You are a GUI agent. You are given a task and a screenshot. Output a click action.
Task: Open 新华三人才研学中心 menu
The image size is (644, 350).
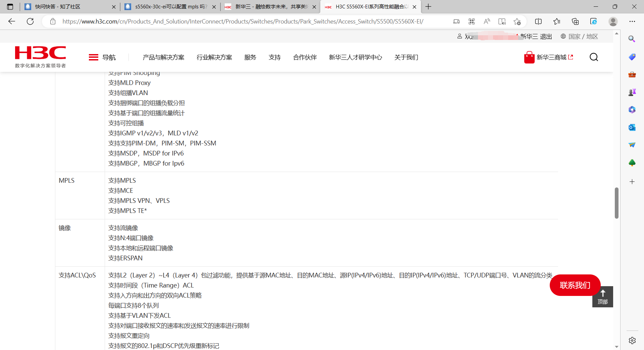click(356, 57)
